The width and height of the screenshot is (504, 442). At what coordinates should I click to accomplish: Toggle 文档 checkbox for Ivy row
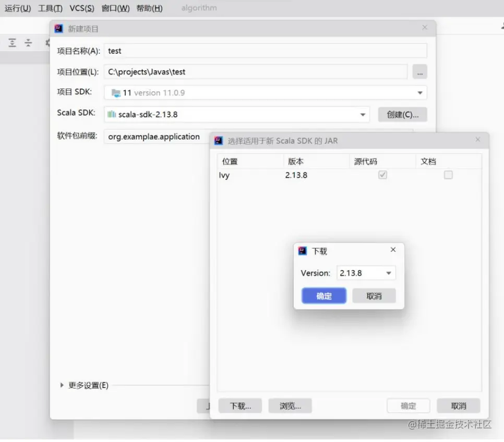(x=448, y=175)
